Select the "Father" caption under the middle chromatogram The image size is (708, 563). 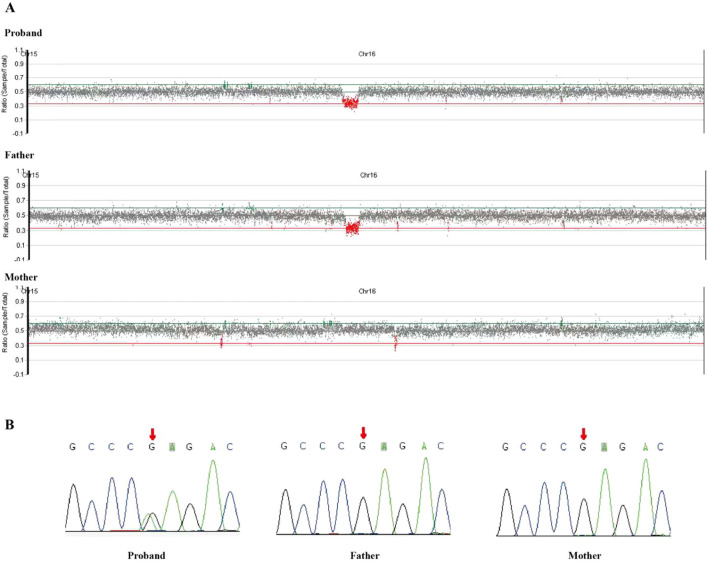pyautogui.click(x=365, y=555)
